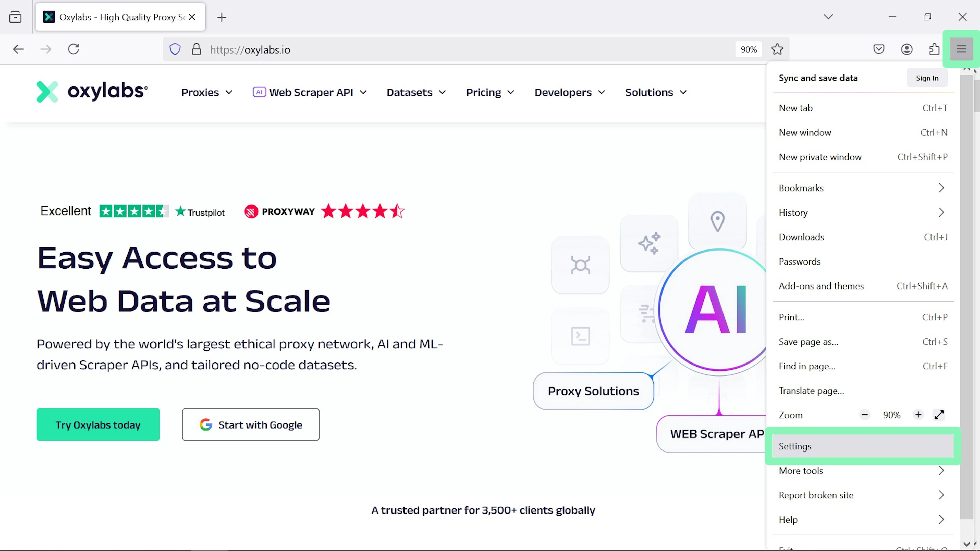Viewport: 980px width, 551px height.
Task: Expand the Report broken site submenu
Action: pos(863,495)
